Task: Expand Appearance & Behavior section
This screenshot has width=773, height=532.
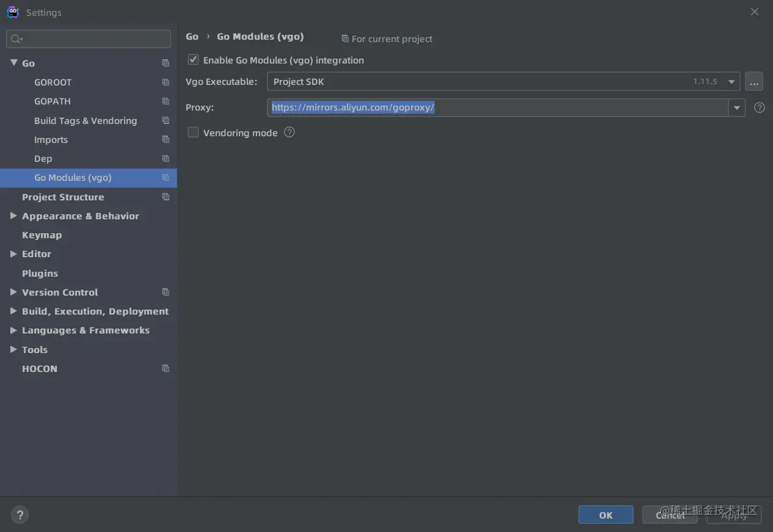Action: coord(13,216)
